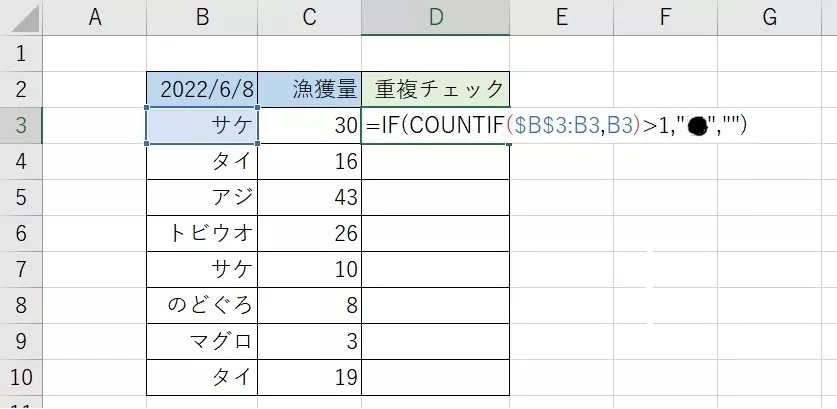Click cell containing マグロ
This screenshot has height=409, width=837.
(x=202, y=342)
